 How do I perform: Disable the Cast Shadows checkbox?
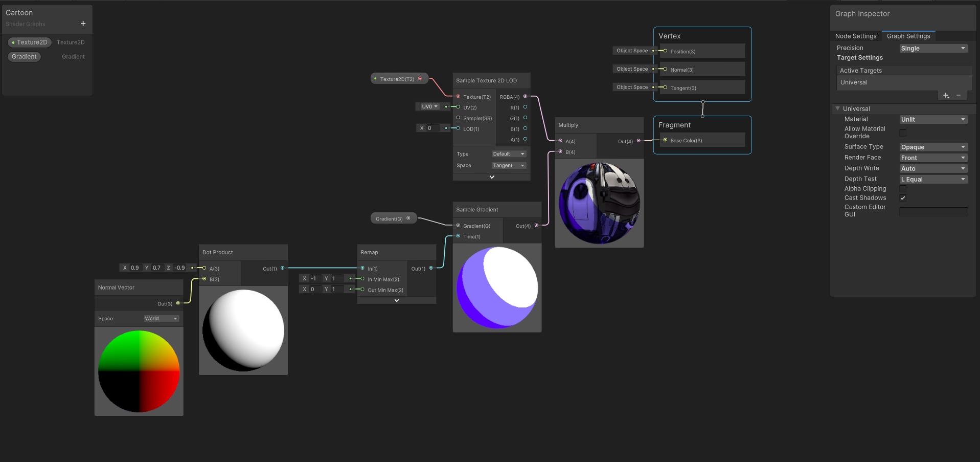pos(903,198)
